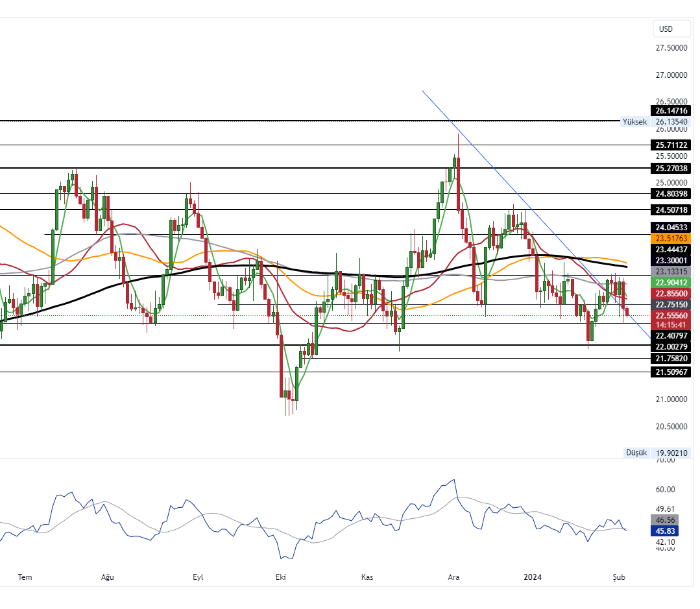Image resolution: width=700 pixels, height=609 pixels.
Task: Click the gray 46.56 RSI average label
Action: pyautogui.click(x=666, y=520)
